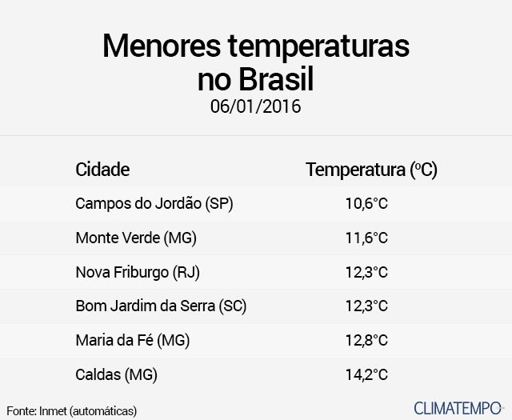Click Bom Jardim da Serra's 12,3°C value

coord(366,306)
